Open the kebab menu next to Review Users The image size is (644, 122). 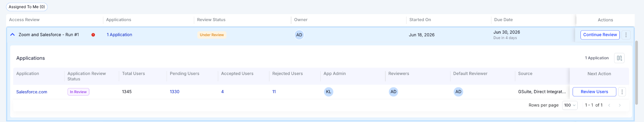pos(622,92)
